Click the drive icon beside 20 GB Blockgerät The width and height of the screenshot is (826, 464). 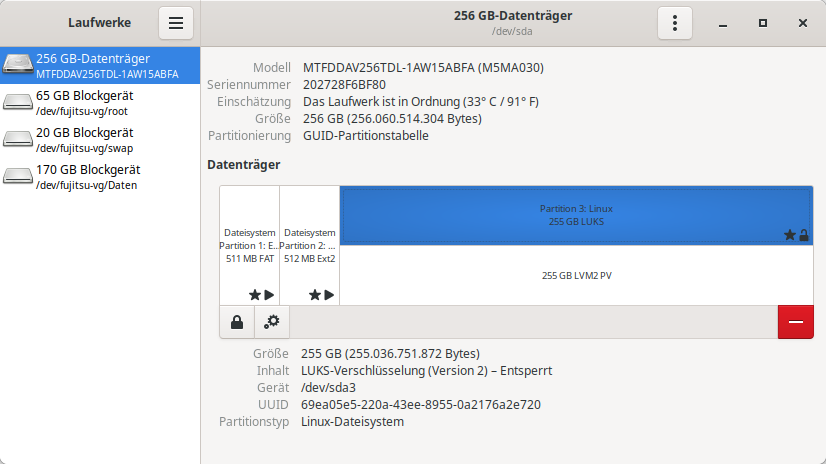[18, 139]
